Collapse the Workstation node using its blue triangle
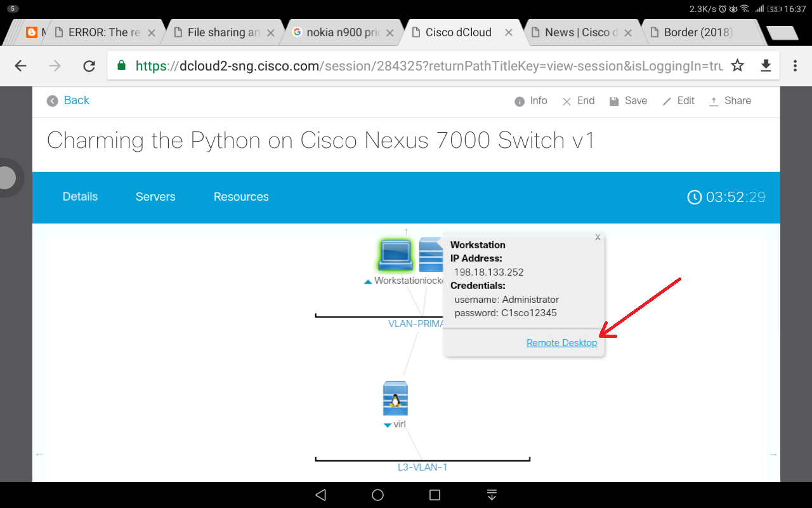Image resolution: width=812 pixels, height=508 pixels. pyautogui.click(x=369, y=280)
